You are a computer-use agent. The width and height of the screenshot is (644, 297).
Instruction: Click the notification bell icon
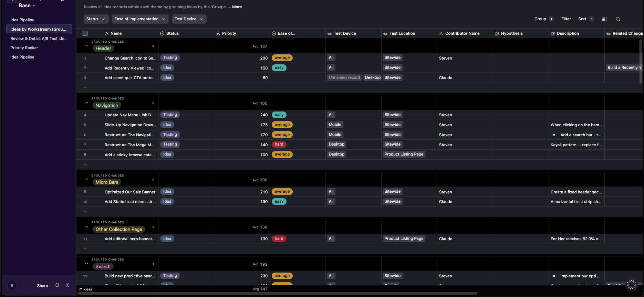click(x=57, y=285)
